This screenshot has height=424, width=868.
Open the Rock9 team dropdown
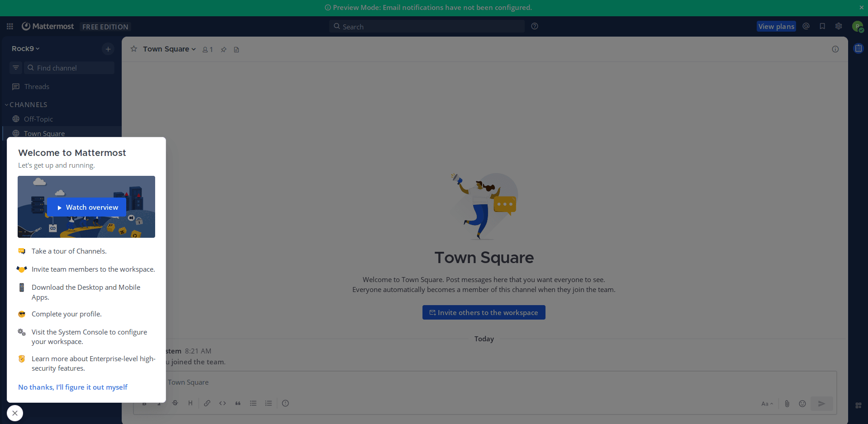point(26,48)
